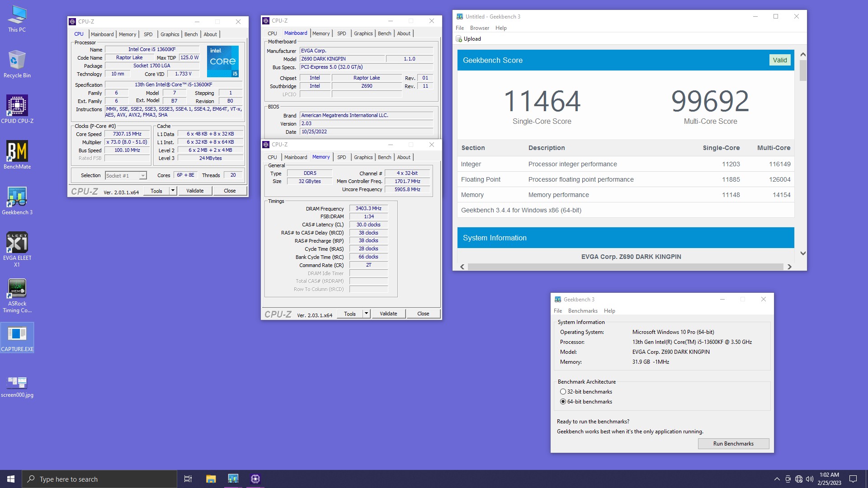Click Intel Core i5 logo in CPU-Z

pos(223,61)
